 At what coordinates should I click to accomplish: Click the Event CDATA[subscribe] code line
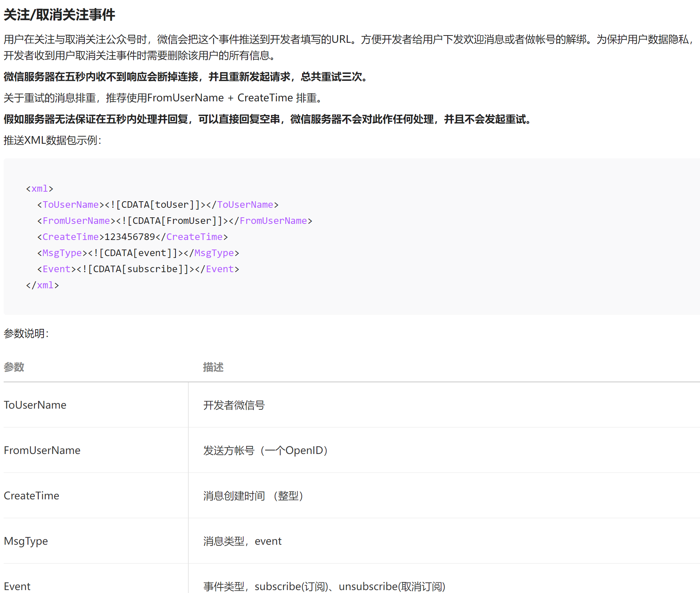click(x=138, y=269)
